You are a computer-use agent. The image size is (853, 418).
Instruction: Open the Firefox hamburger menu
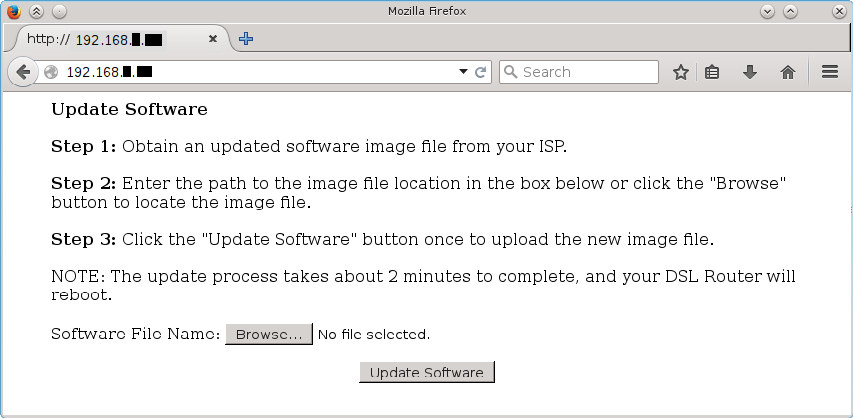pyautogui.click(x=829, y=72)
